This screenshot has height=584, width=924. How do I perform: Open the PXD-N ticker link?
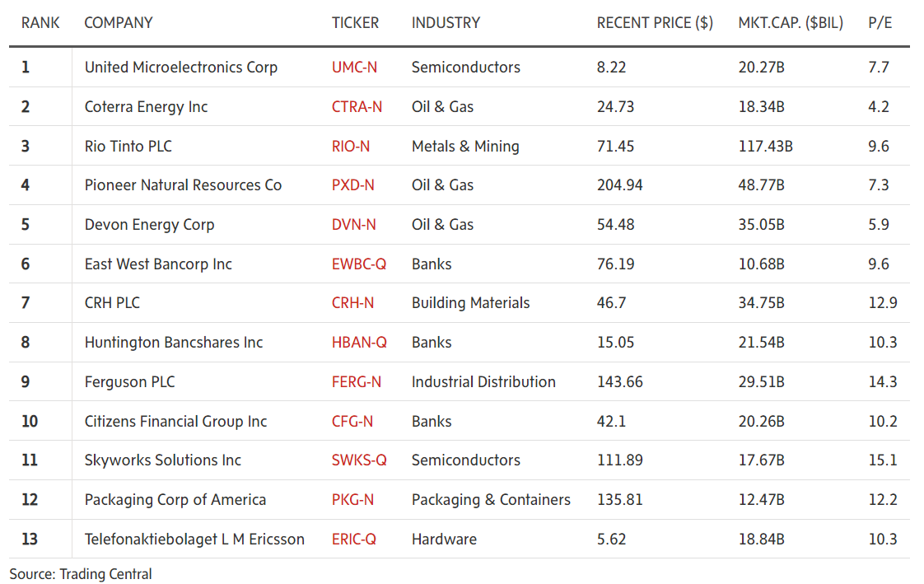click(x=353, y=185)
